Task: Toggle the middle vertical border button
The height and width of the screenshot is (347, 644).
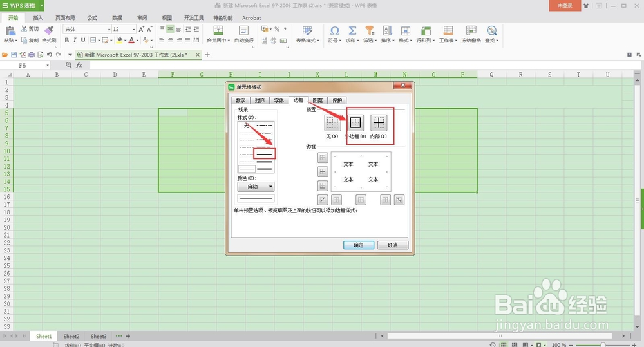Action: point(361,200)
